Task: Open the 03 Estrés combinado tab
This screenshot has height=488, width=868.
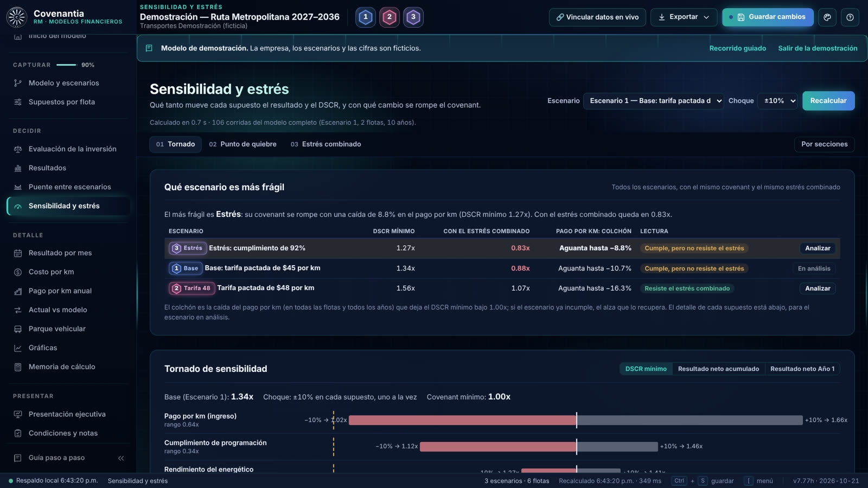Action: [325, 144]
